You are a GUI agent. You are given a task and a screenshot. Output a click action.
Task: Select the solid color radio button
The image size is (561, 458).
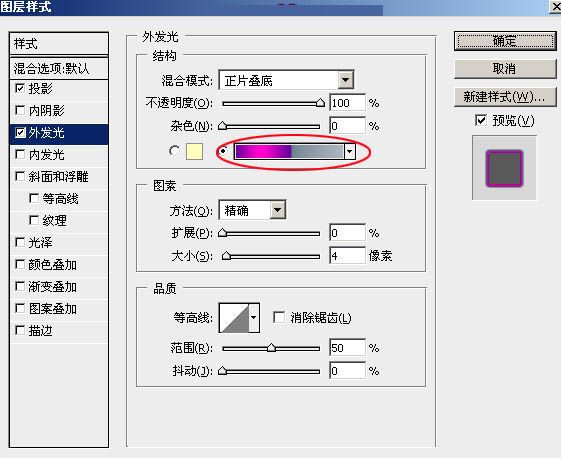pos(174,151)
